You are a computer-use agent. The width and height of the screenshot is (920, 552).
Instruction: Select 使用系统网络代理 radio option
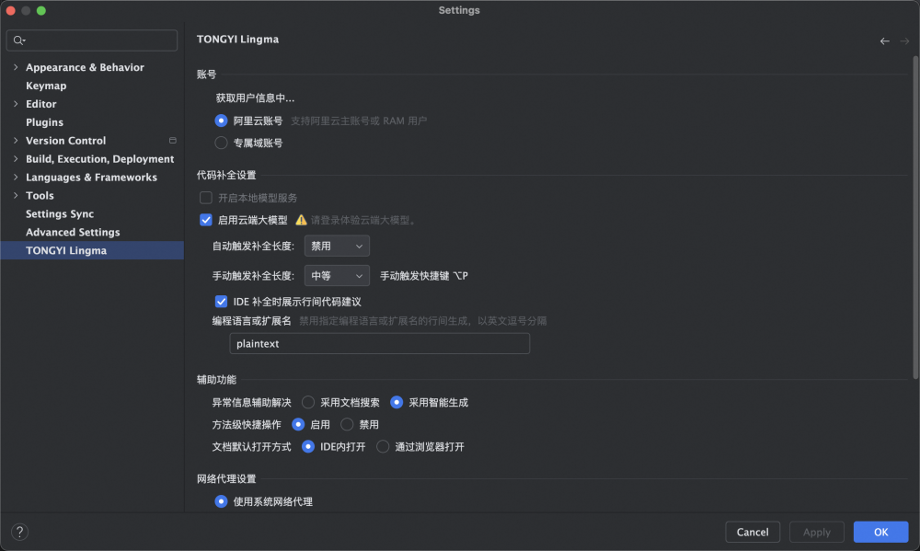(x=221, y=502)
